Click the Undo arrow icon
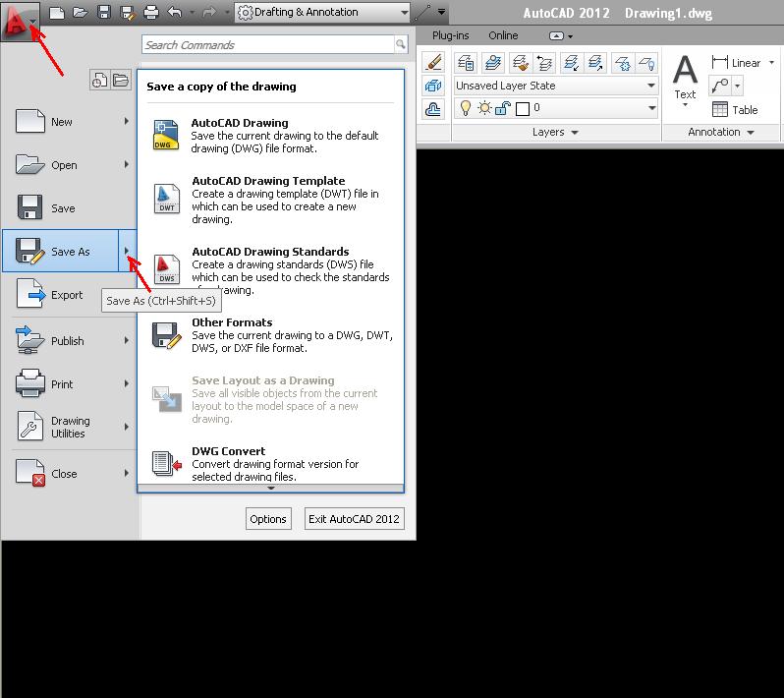Viewport: 784px width, 698px height. pyautogui.click(x=175, y=12)
